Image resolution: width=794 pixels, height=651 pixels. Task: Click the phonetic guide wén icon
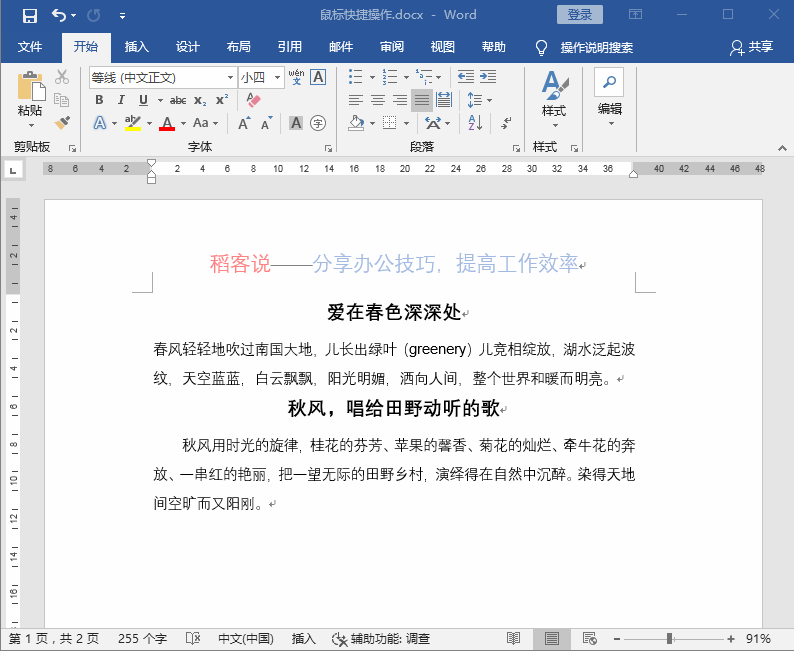[297, 77]
